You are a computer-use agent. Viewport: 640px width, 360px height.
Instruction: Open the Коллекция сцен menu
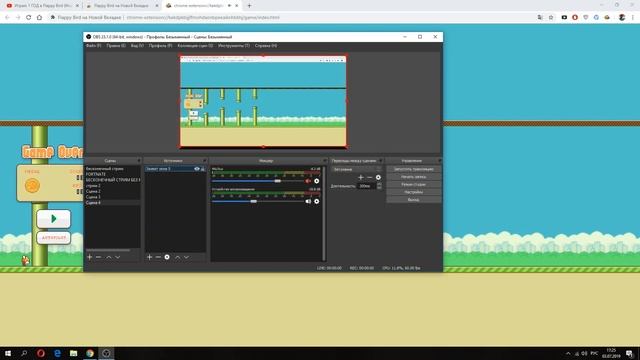pos(195,46)
